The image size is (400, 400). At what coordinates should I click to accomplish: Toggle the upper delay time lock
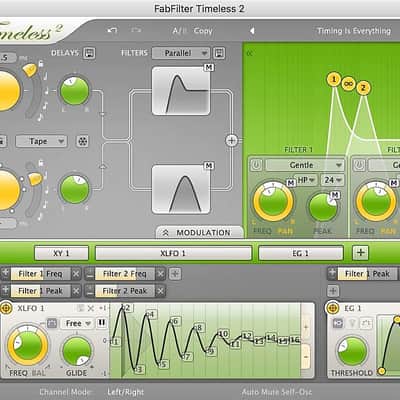point(40,63)
